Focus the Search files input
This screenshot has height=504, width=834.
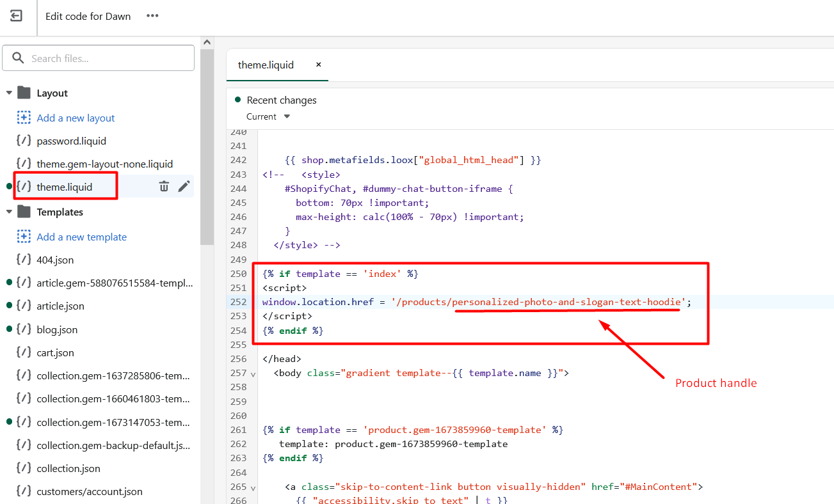(x=106, y=58)
